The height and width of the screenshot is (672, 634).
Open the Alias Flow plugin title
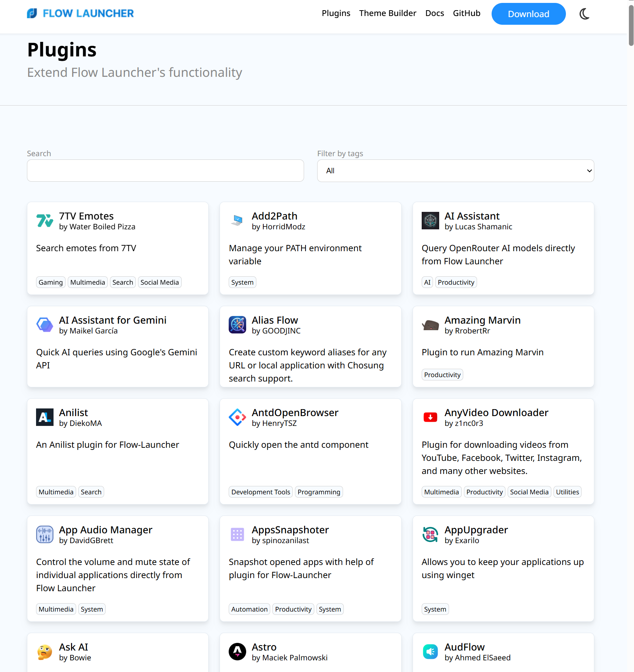click(275, 320)
